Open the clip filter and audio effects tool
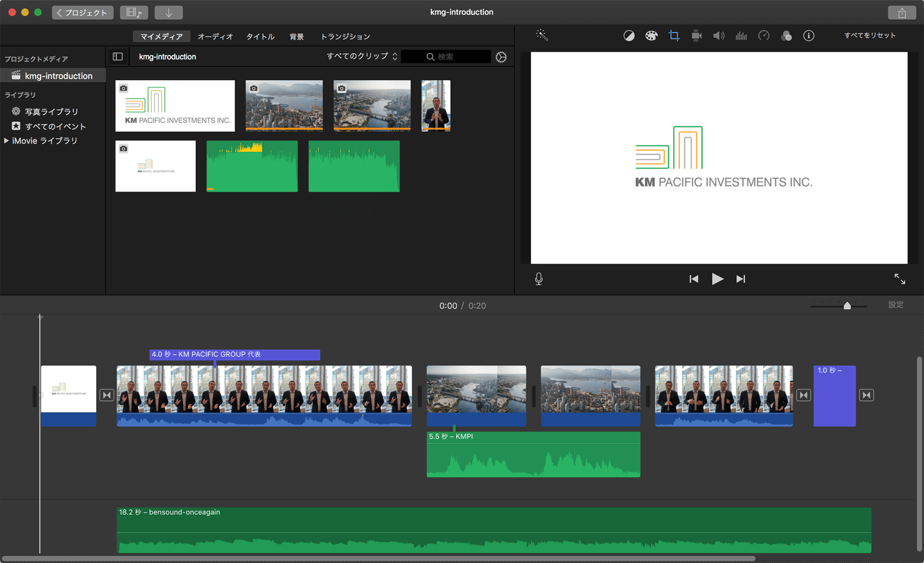This screenshot has height=563, width=924. point(786,36)
